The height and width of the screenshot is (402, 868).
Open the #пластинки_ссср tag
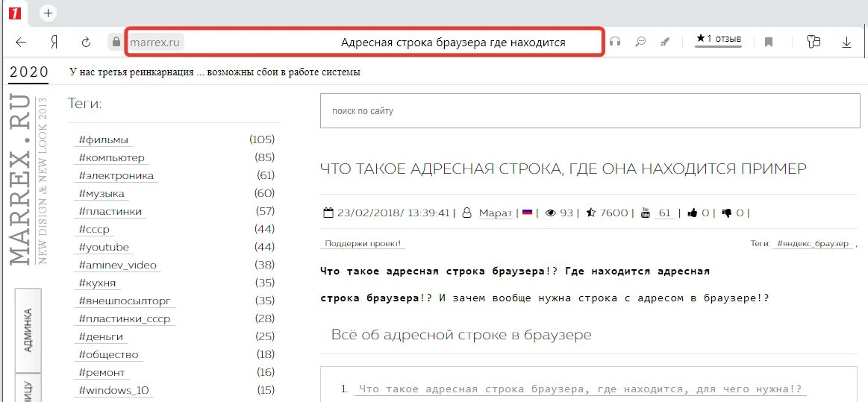(125, 318)
